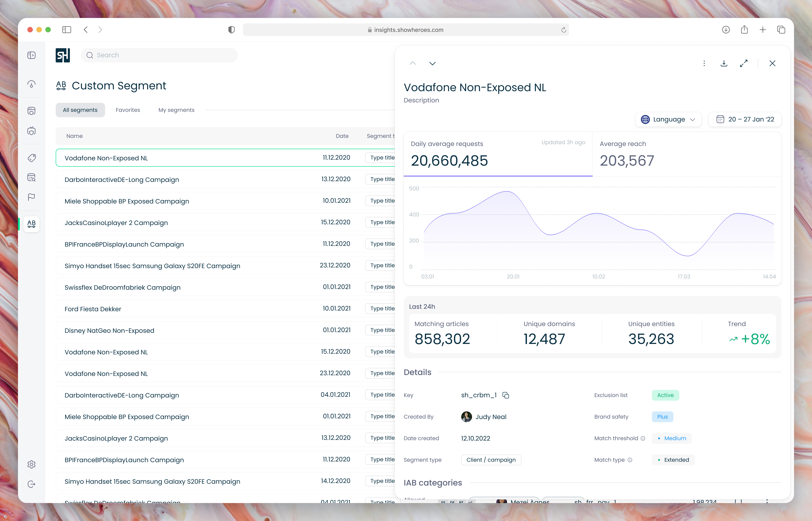Sort by Date column header
Viewport: 812px width, 521px height.
342,136
